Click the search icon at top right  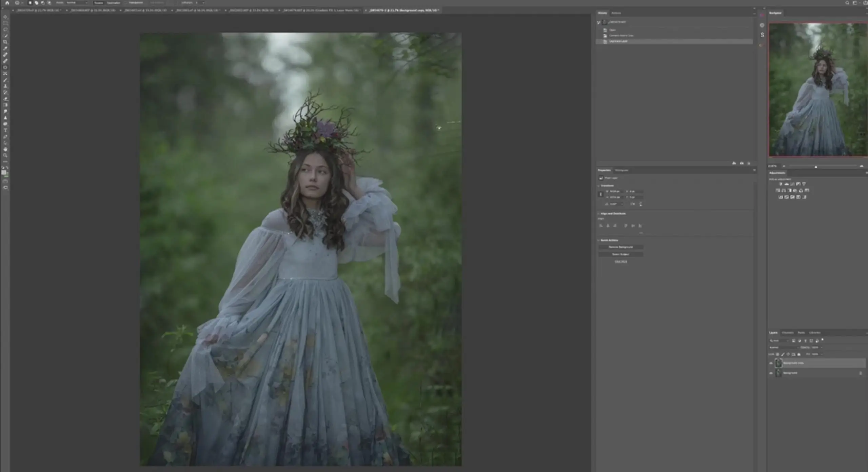click(847, 3)
